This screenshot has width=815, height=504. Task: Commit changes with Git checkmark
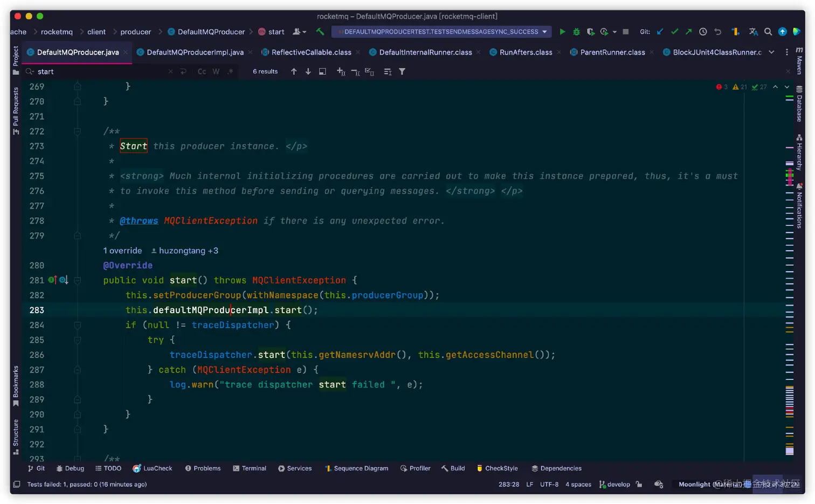[x=674, y=32]
